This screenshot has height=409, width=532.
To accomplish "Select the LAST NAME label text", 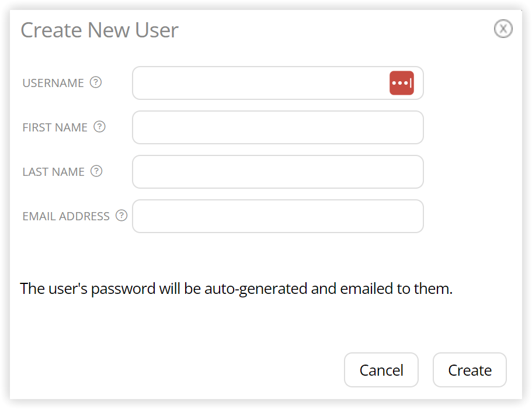I will pyautogui.click(x=53, y=172).
